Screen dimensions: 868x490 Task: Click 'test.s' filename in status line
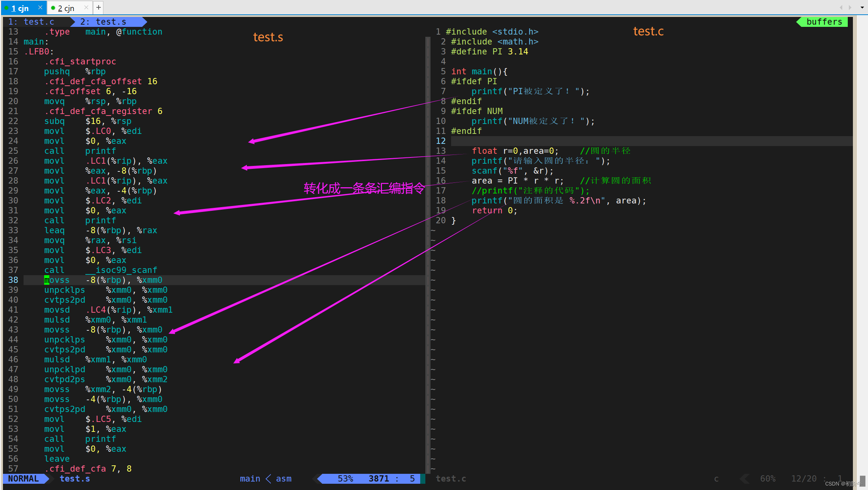point(75,479)
